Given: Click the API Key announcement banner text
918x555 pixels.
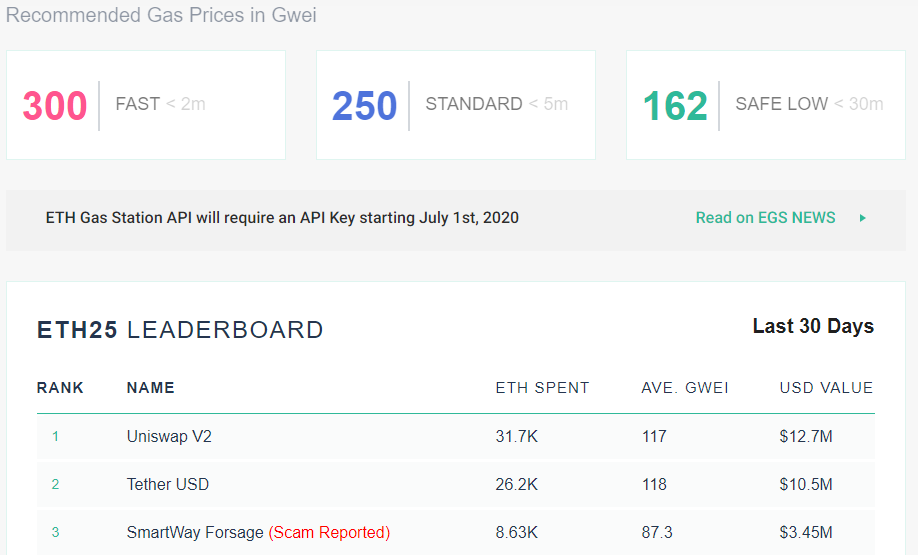Looking at the screenshot, I should click(282, 218).
